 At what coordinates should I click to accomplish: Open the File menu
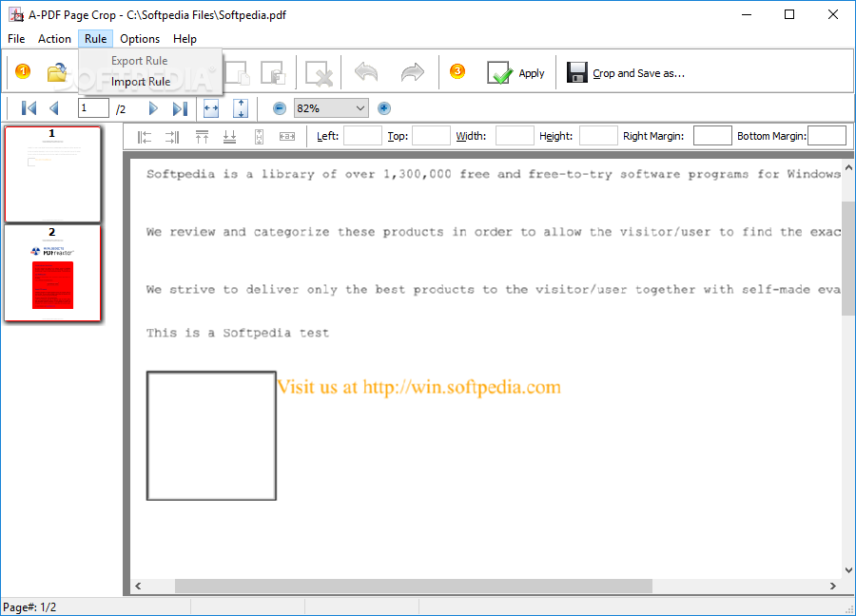point(16,39)
